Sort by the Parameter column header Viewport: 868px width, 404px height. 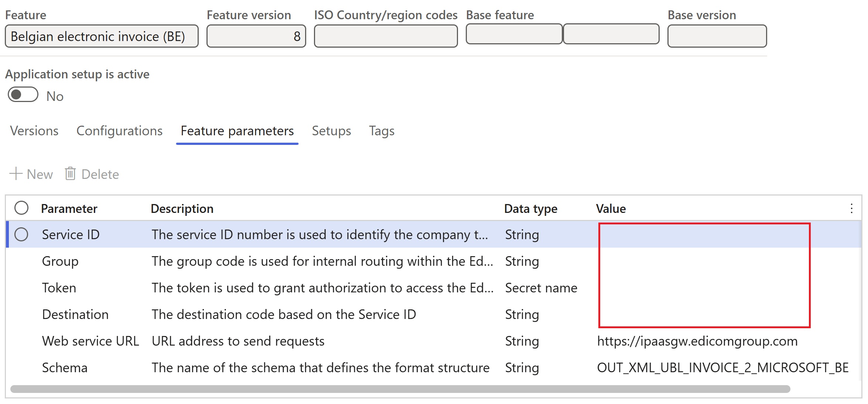click(69, 208)
